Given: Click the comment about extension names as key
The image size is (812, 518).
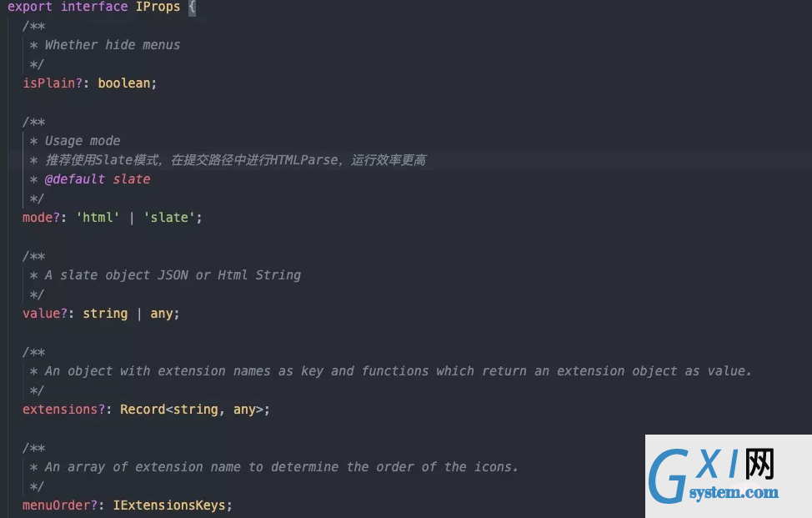Looking at the screenshot, I should click(x=398, y=371).
